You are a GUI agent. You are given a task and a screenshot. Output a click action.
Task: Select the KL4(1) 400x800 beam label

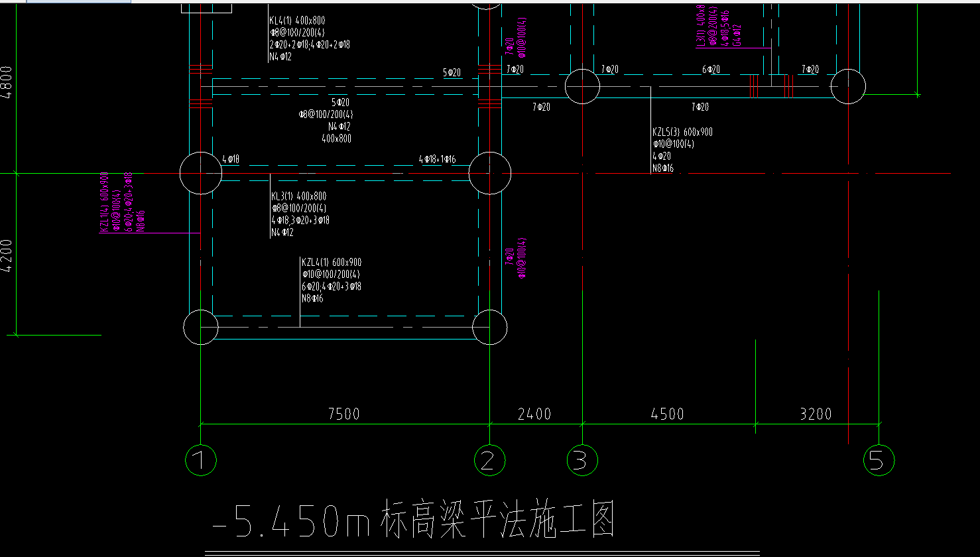coord(297,21)
